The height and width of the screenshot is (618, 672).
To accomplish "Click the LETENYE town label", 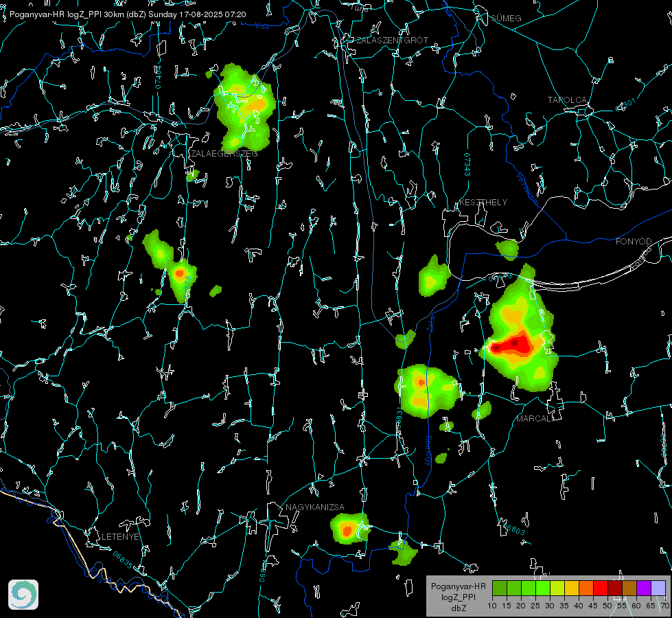I will pos(120,537).
